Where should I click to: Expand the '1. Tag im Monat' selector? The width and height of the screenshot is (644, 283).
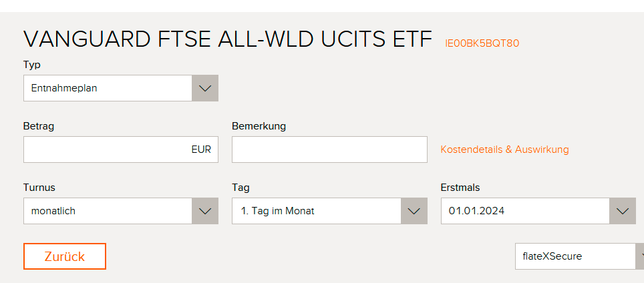(x=317, y=211)
